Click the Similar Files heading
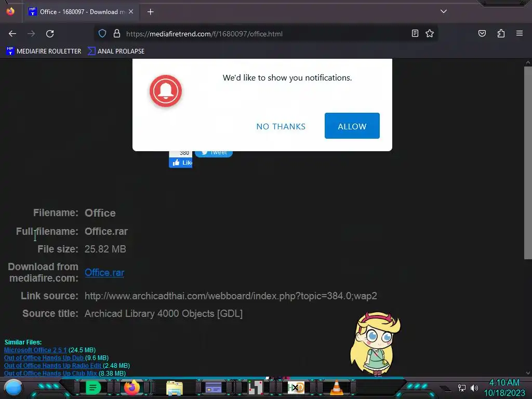Screen dimensions: 532x399 pos(23,342)
